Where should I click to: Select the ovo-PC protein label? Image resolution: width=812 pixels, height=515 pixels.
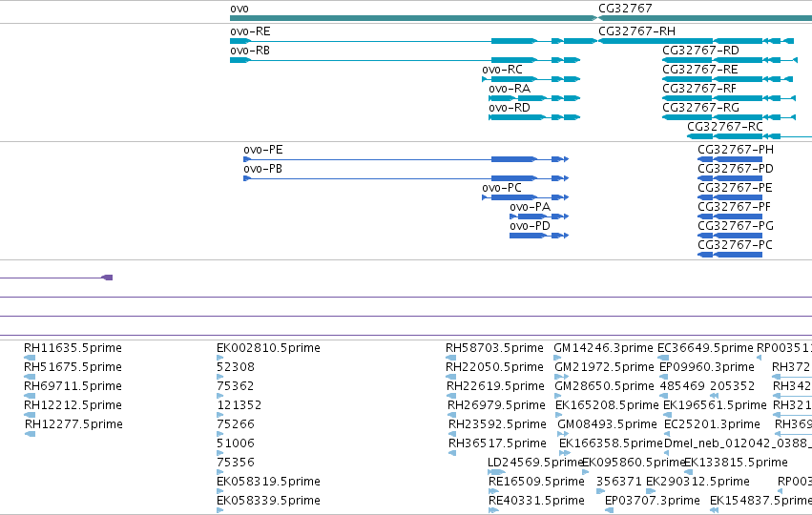(502, 189)
